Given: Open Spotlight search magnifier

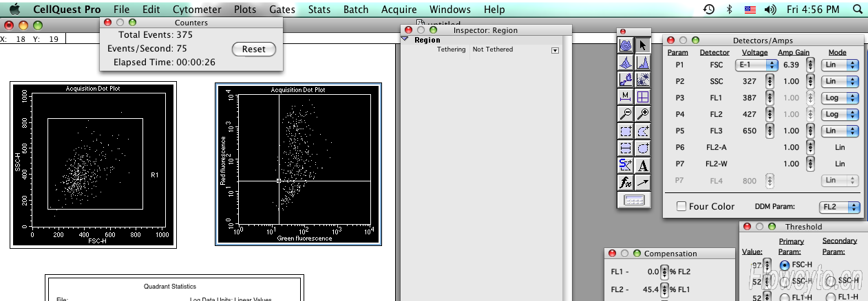Looking at the screenshot, I should click(857, 10).
